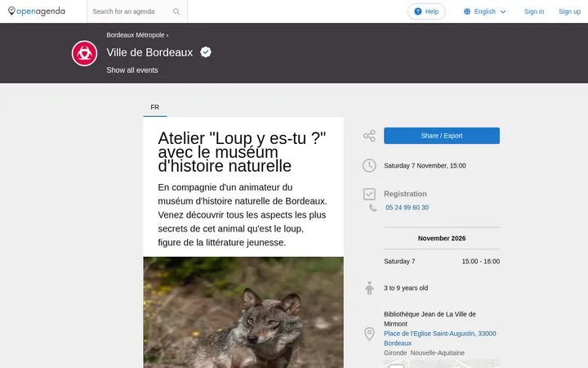Image resolution: width=588 pixels, height=368 pixels.
Task: Click the clock icon next to the event date
Action: [369, 165]
